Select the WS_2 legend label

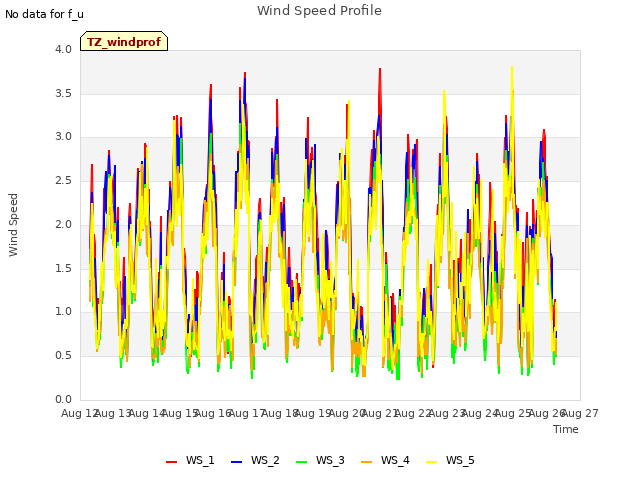(x=265, y=460)
